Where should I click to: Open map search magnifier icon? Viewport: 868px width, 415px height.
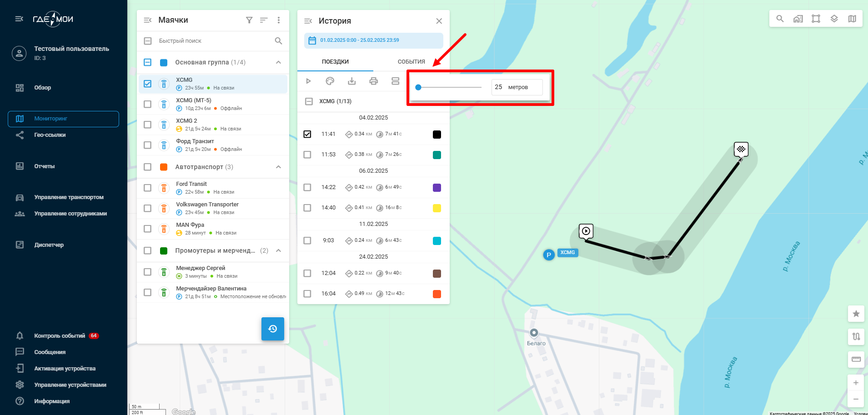click(780, 19)
